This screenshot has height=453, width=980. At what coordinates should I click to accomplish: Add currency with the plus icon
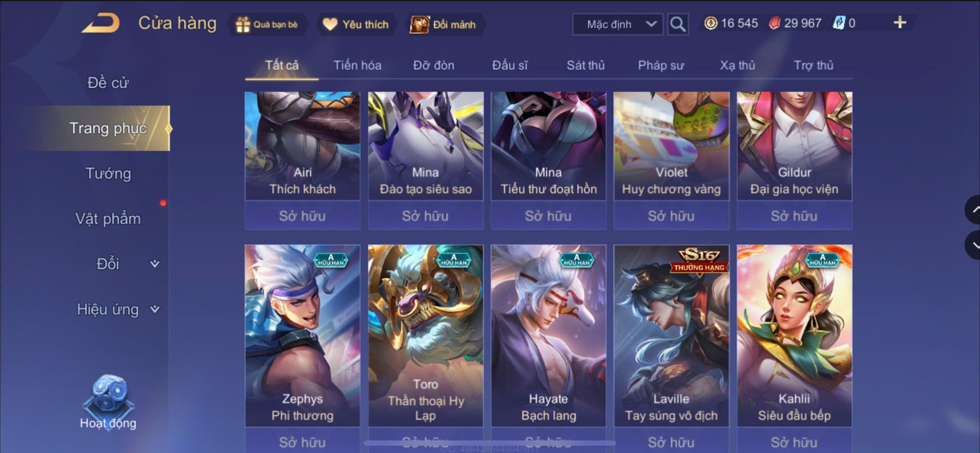tap(900, 23)
